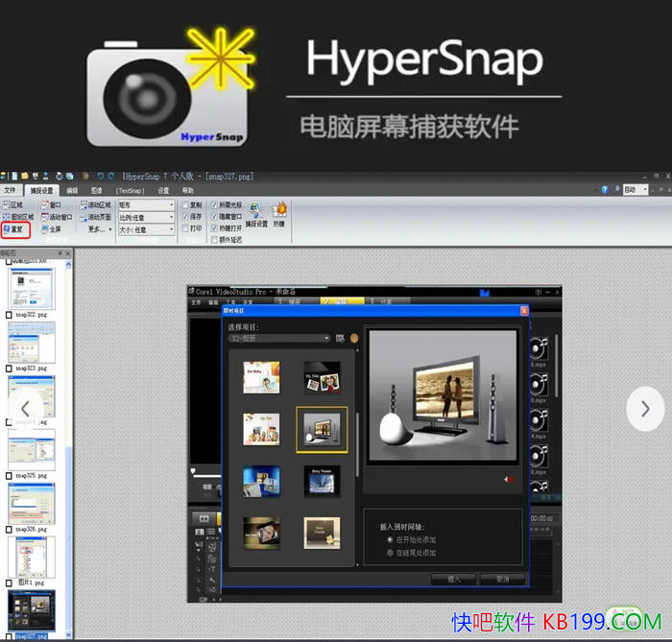The width and height of the screenshot is (672, 642).
Task: Click the thumbnail panel vertical scrollbar
Action: click(x=68, y=536)
